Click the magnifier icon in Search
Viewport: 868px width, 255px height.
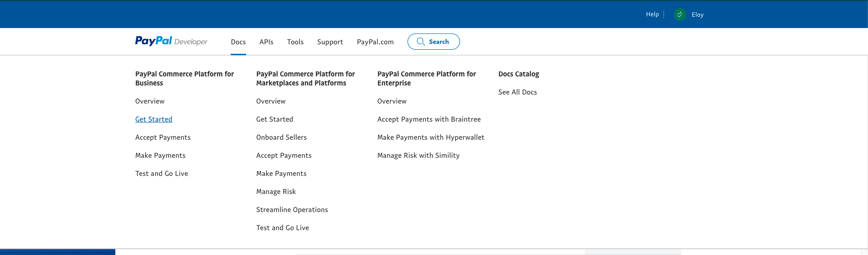(421, 42)
